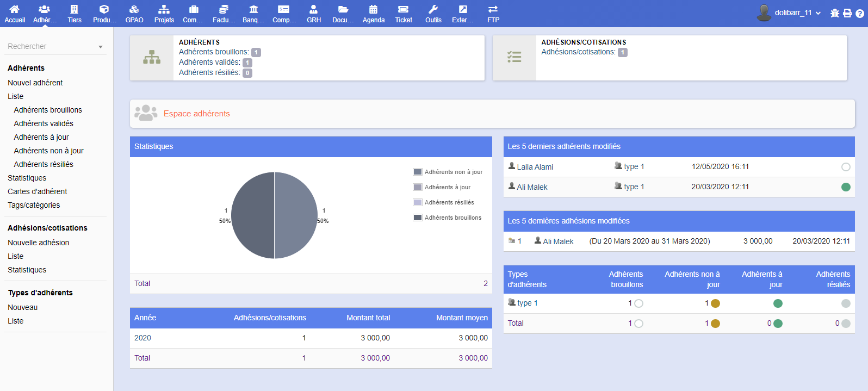Open Nouvel adhérent in sidebar
Screen dimensions: 868x391
[x=35, y=83]
